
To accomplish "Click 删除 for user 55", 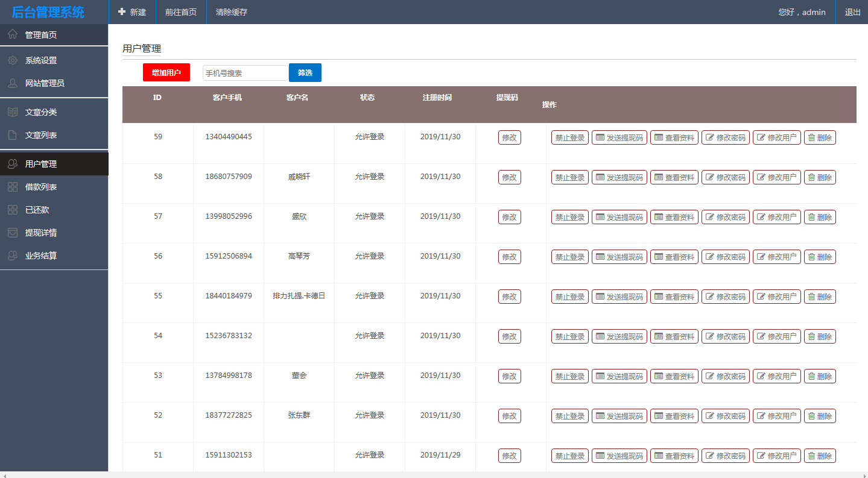I will pyautogui.click(x=820, y=297).
